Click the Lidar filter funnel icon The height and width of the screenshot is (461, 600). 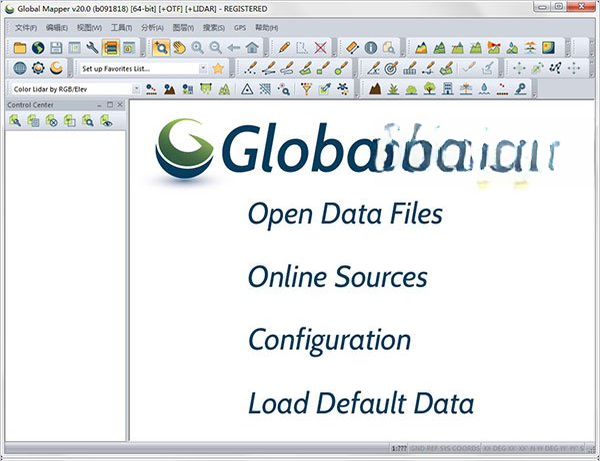306,89
